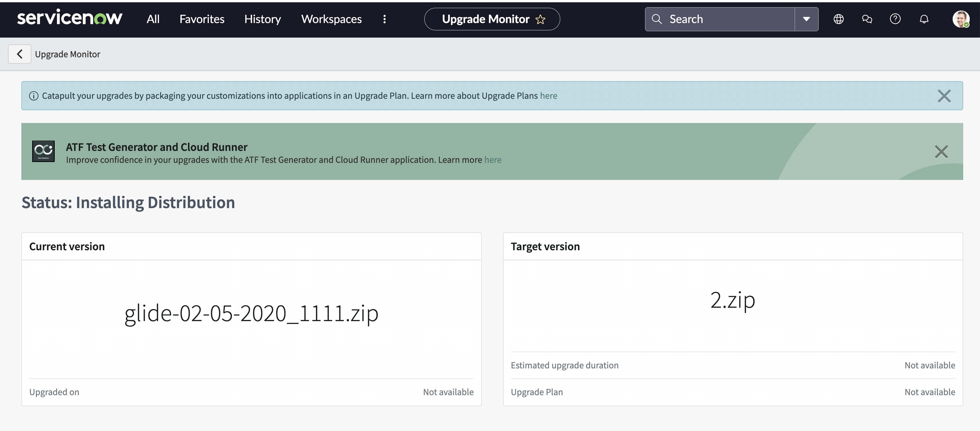Viewport: 980px width, 431px height.
Task: Open the Help question mark icon
Action: (895, 19)
